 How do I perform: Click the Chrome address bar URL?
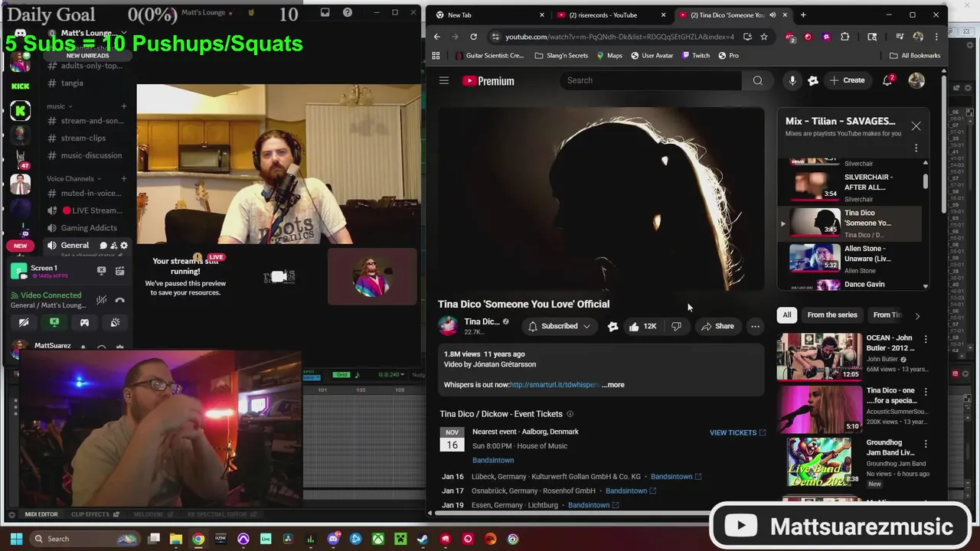[619, 37]
